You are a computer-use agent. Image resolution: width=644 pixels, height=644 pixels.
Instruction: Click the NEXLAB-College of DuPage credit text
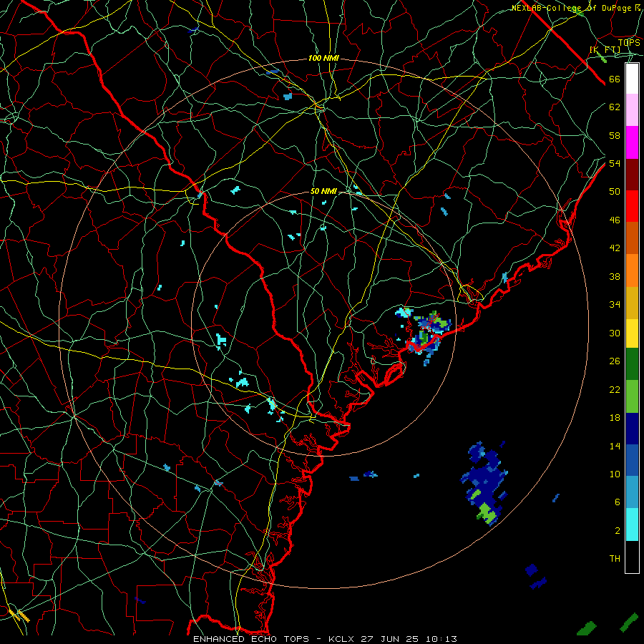coord(575,8)
